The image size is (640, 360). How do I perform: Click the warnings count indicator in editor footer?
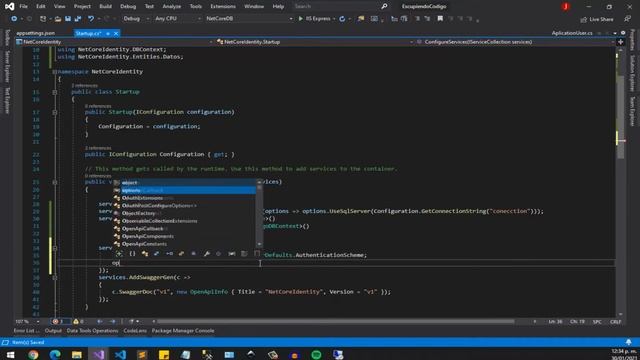(78, 322)
